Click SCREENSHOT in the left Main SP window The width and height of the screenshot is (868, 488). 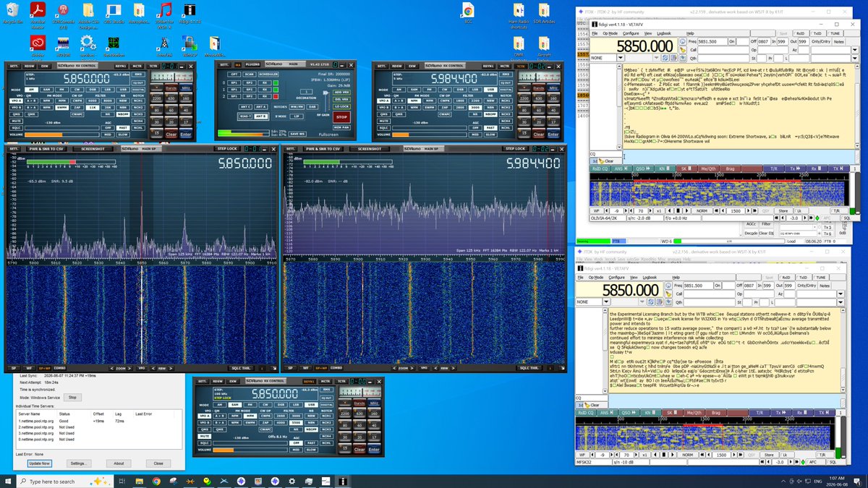(93, 149)
